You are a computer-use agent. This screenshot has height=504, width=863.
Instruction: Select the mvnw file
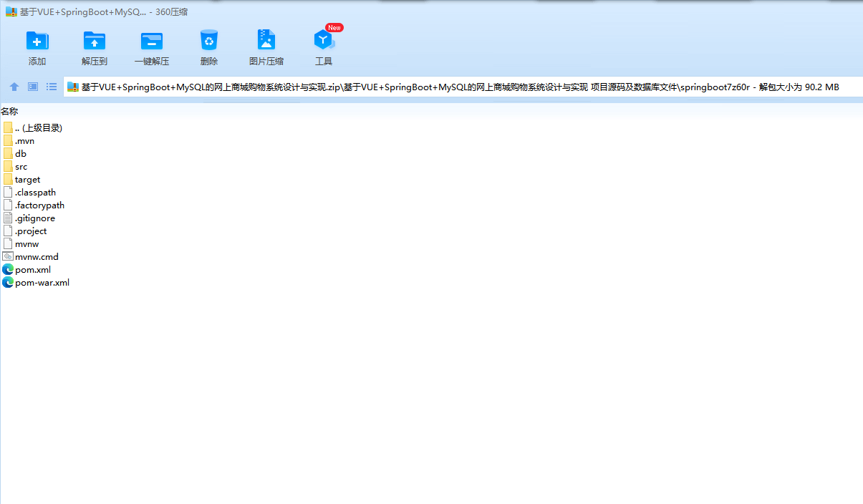click(x=21, y=244)
